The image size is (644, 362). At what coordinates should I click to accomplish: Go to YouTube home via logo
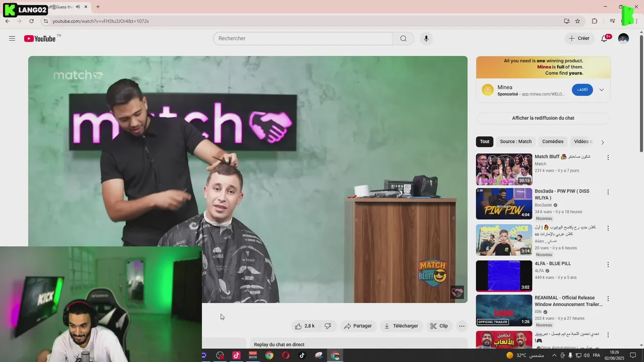tap(40, 39)
